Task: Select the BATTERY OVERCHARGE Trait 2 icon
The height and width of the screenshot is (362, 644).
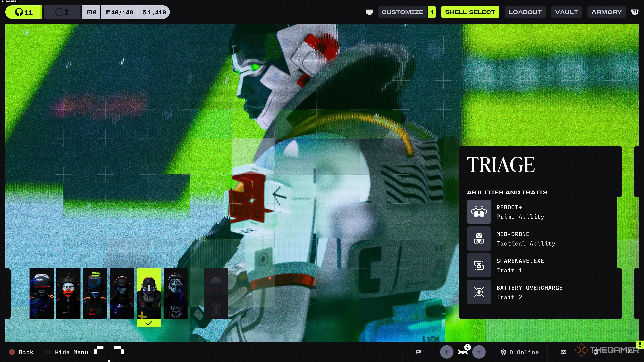Action: (x=479, y=292)
